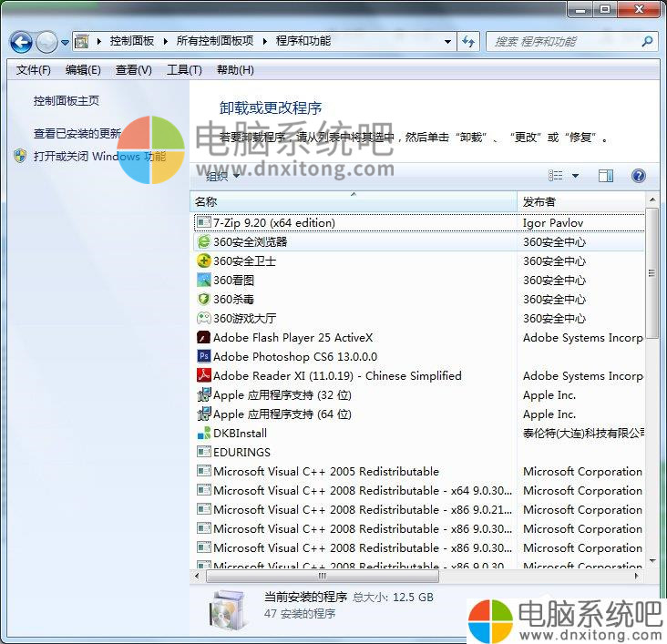
Task: Click the shield icon beside Windows 功能
Action: tap(20, 156)
